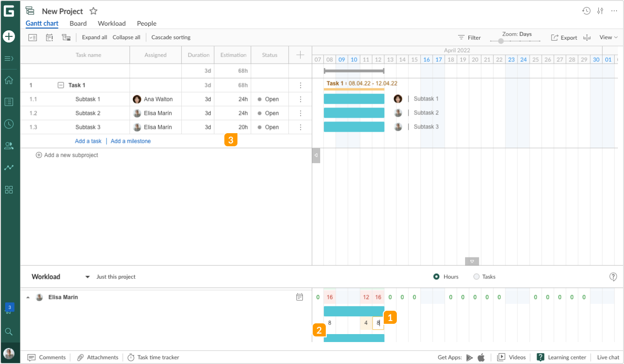The width and height of the screenshot is (624, 364).
Task: Open the home icon in sidebar
Action: (x=9, y=80)
